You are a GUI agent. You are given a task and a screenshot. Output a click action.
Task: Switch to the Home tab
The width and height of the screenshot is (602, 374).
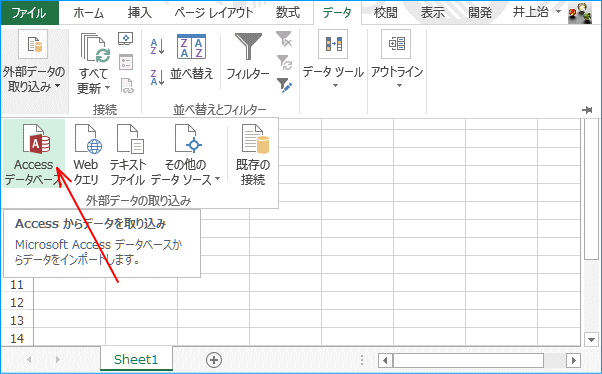tap(89, 13)
